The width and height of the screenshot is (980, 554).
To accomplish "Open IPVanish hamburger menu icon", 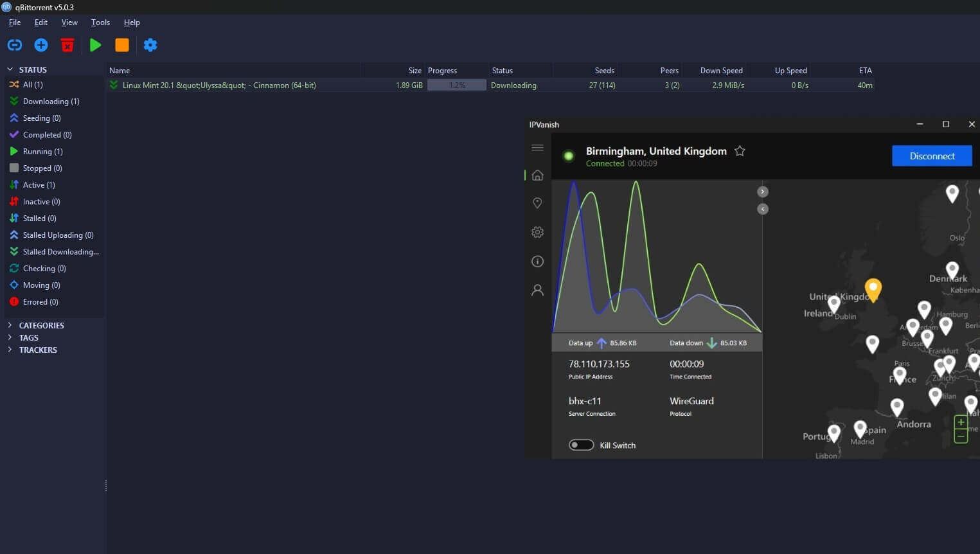I will [x=538, y=148].
